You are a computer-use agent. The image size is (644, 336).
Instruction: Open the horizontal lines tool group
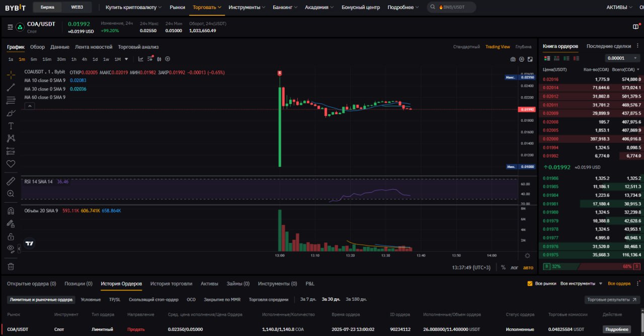pyautogui.click(x=11, y=100)
